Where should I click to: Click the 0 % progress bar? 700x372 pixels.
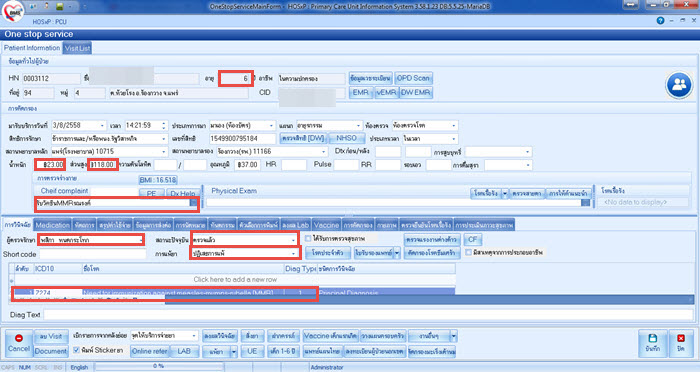[158, 367]
